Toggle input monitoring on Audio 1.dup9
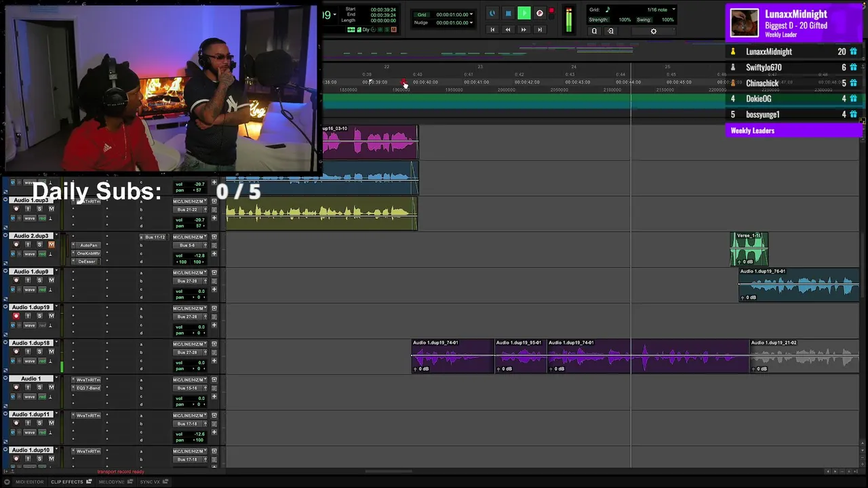The image size is (868, 488). pos(28,280)
